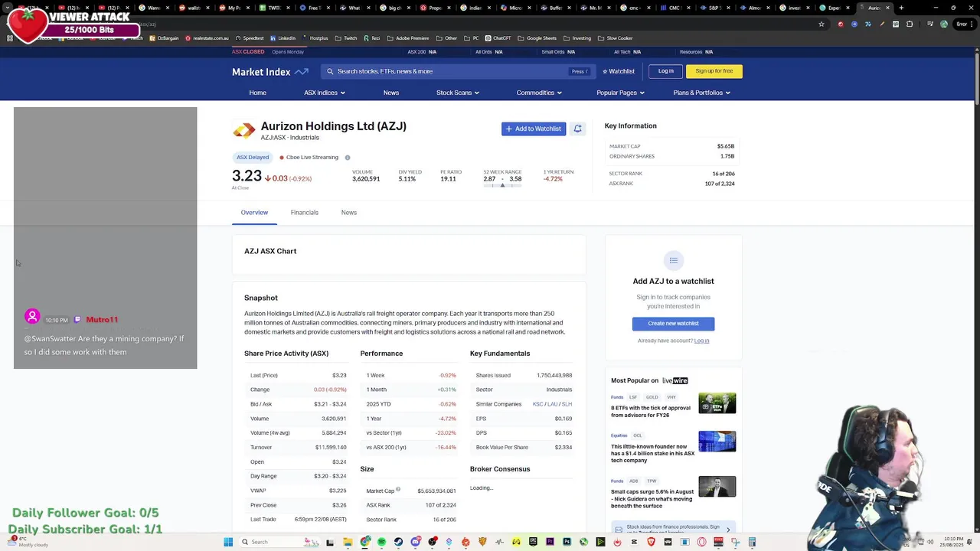The width and height of the screenshot is (980, 551).
Task: Click Add to Watchlist button
Action: coord(534,129)
